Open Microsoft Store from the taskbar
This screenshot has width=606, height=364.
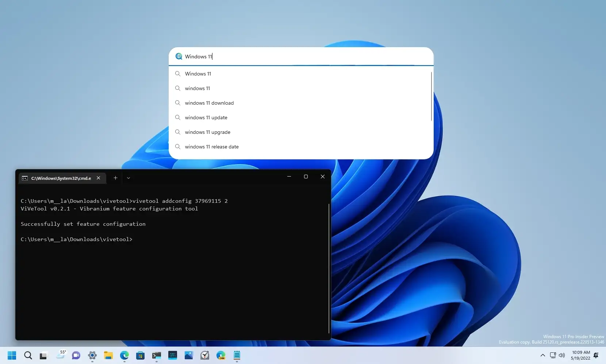tap(141, 355)
